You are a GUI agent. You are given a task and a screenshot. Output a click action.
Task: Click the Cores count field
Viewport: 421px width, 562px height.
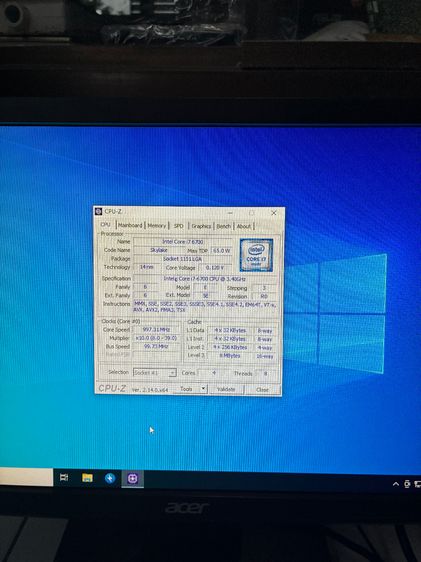tap(214, 373)
